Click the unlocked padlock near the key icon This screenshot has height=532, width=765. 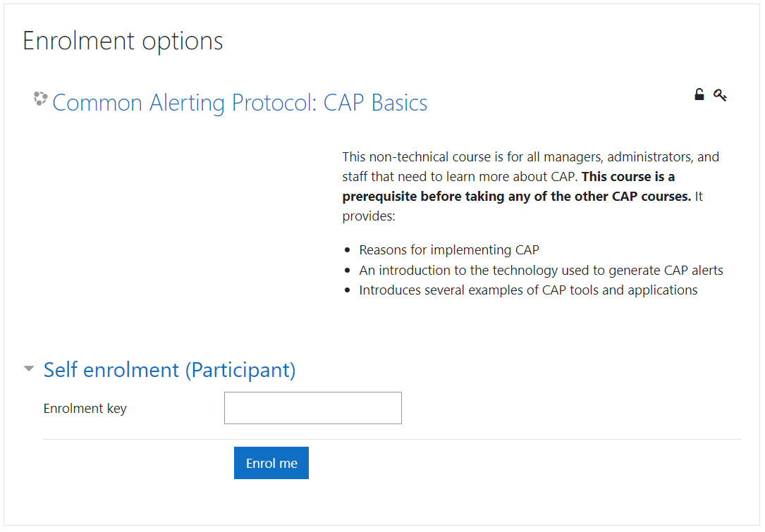699,94
